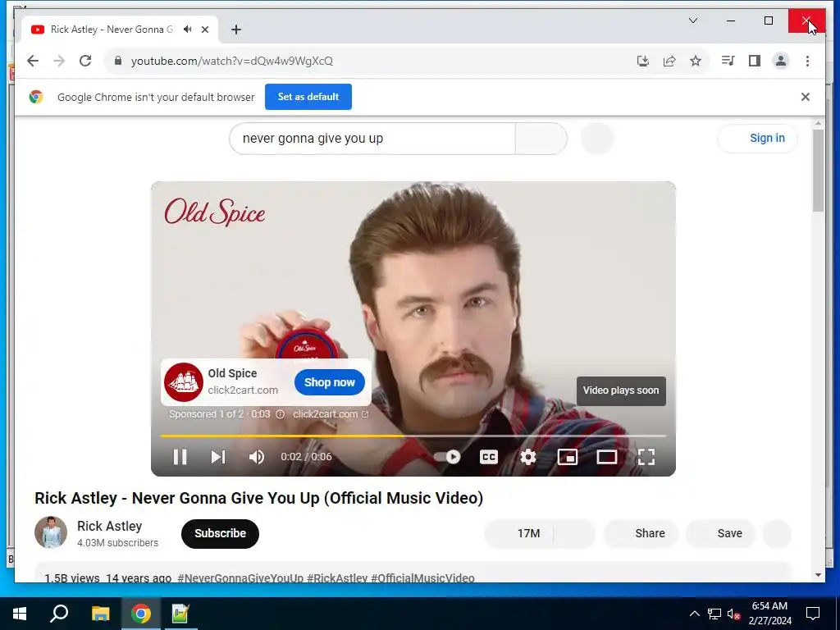Subscribe to Rick Astley
The width and height of the screenshot is (840, 630).
220,533
